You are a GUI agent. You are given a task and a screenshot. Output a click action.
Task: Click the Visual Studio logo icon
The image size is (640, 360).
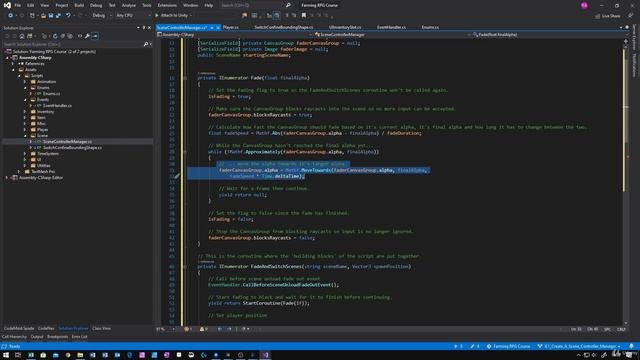pyautogui.click(x=7, y=5)
